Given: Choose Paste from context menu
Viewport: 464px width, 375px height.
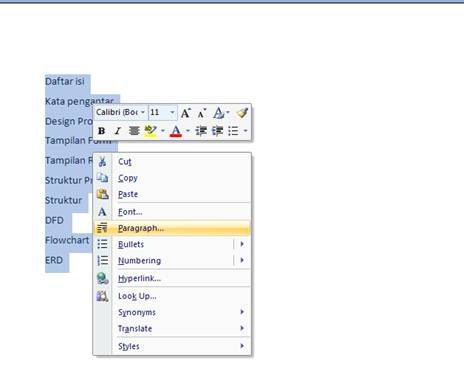Looking at the screenshot, I should [172, 194].
